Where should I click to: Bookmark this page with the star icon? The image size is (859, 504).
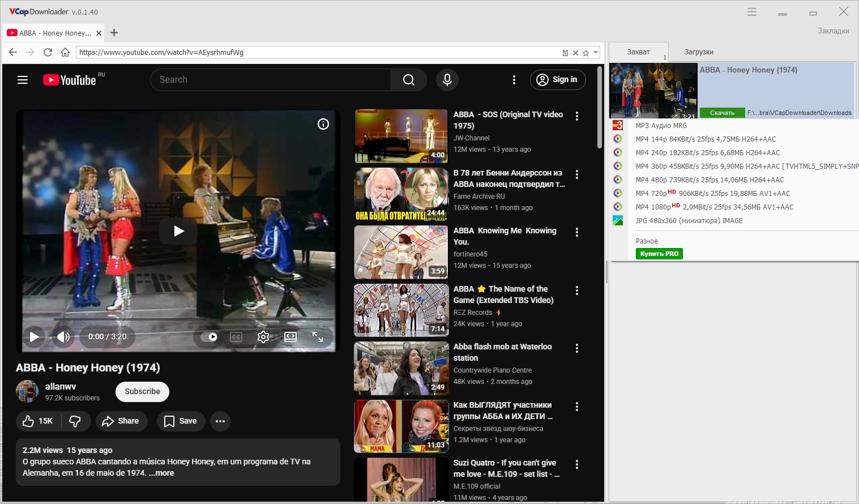click(x=586, y=53)
